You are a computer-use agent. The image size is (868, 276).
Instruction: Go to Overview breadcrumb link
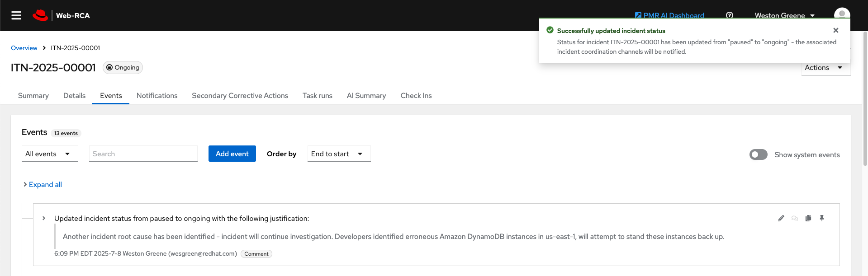click(24, 48)
